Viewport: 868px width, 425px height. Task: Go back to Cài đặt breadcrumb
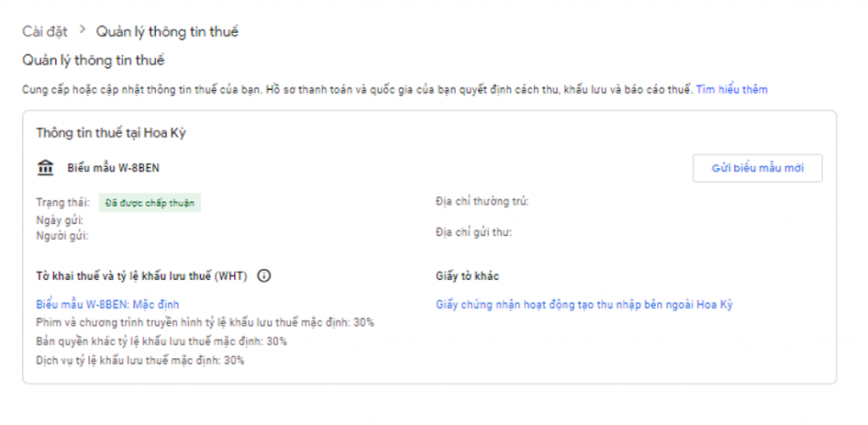pyautogui.click(x=45, y=31)
